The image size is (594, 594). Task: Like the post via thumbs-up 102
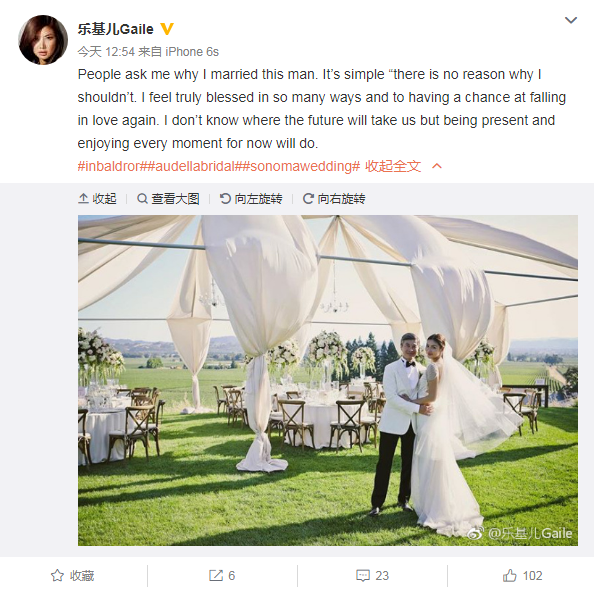tap(522, 575)
